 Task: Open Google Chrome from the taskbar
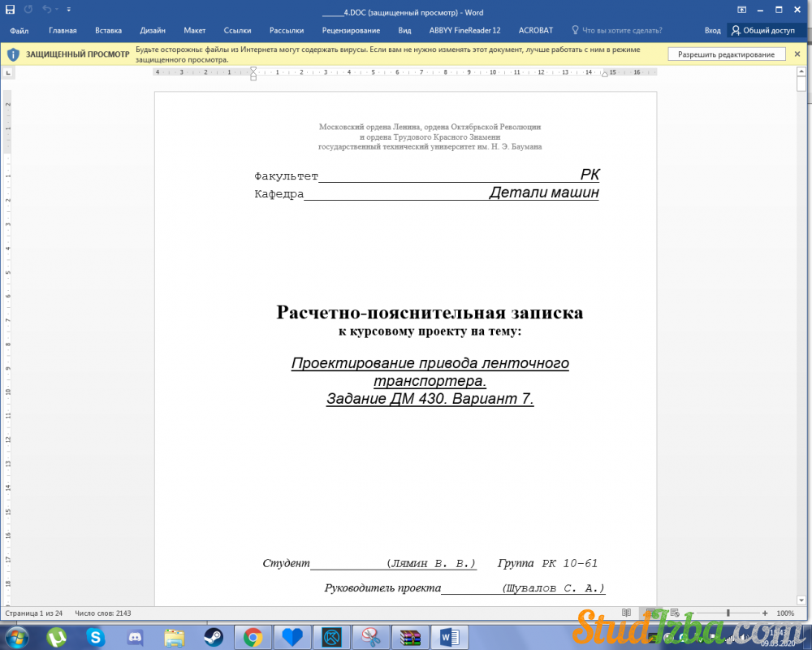pos(253,637)
